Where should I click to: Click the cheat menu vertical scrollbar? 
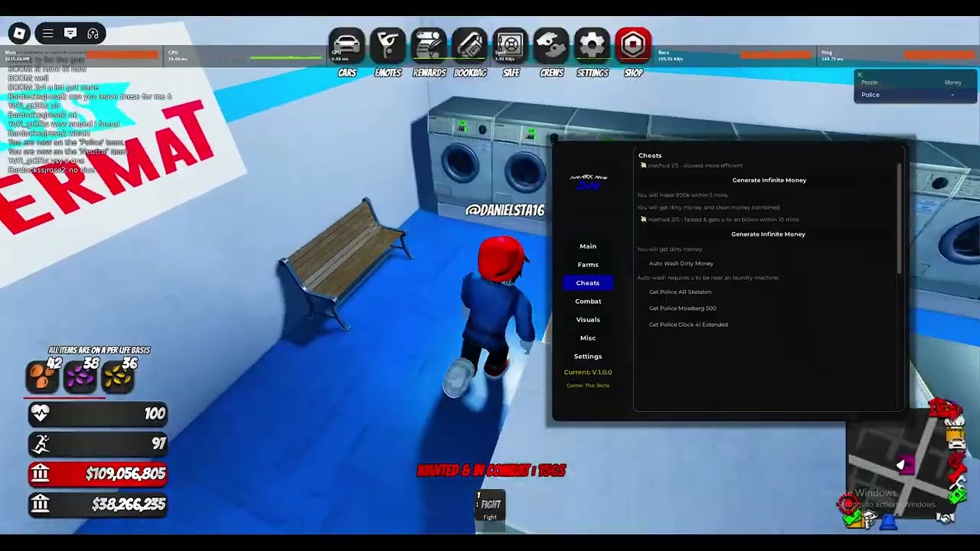click(900, 219)
